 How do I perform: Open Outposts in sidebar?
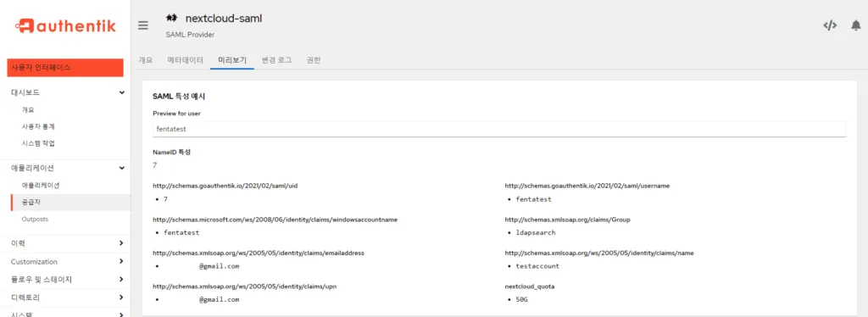(35, 219)
